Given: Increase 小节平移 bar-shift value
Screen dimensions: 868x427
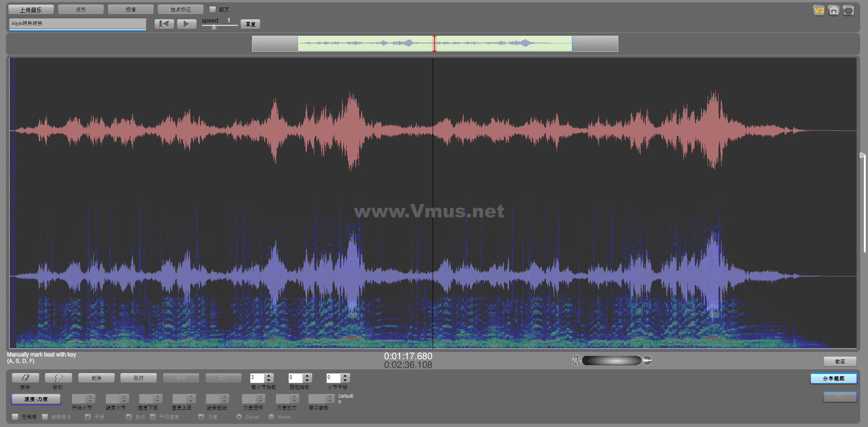Looking at the screenshot, I should pos(345,376).
